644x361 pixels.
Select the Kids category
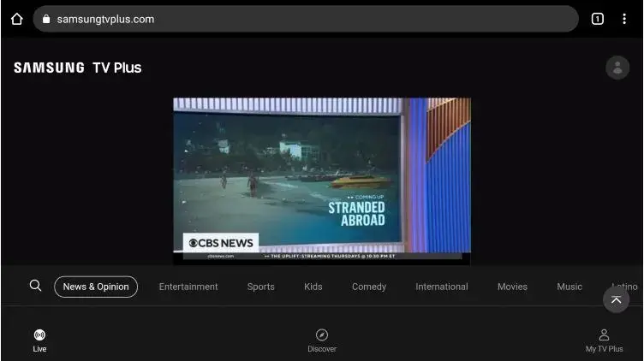(x=313, y=287)
